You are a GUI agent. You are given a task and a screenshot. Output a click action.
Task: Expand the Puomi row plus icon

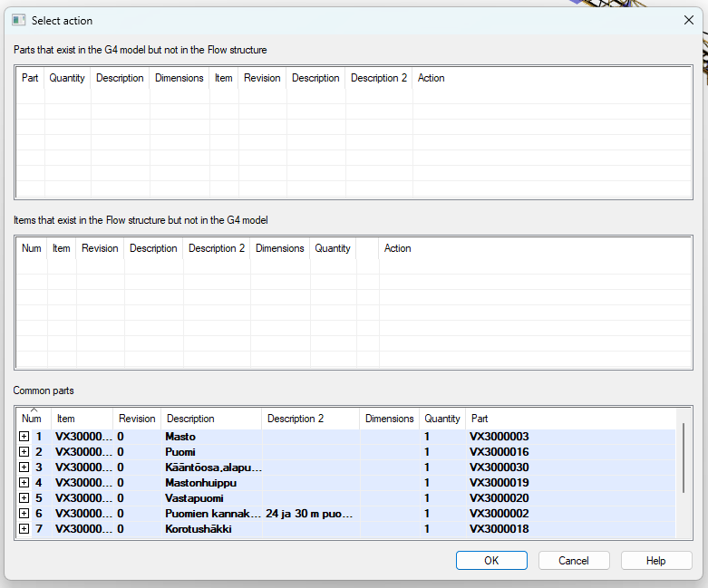tap(24, 452)
